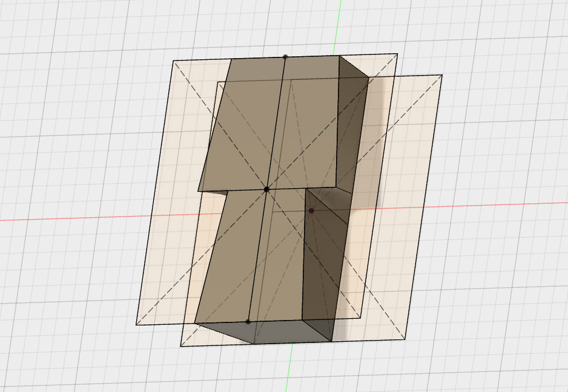This screenshot has height=392, width=568.
Task: Pick the black point on the bottom edge
Action: point(248,321)
